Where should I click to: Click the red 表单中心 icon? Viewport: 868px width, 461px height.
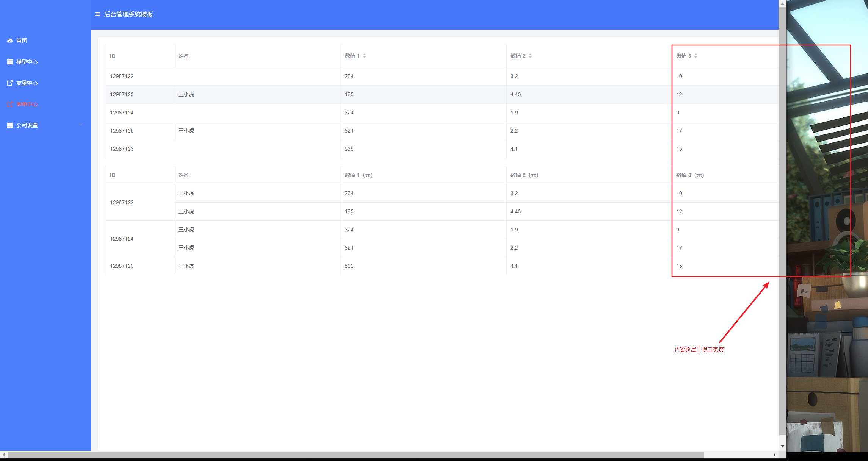tap(10, 104)
